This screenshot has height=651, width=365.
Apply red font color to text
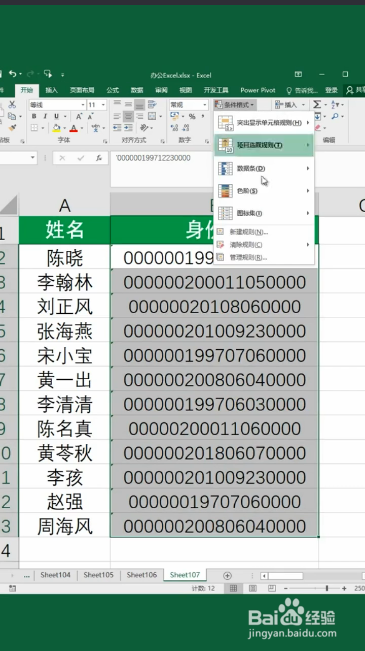73,128
